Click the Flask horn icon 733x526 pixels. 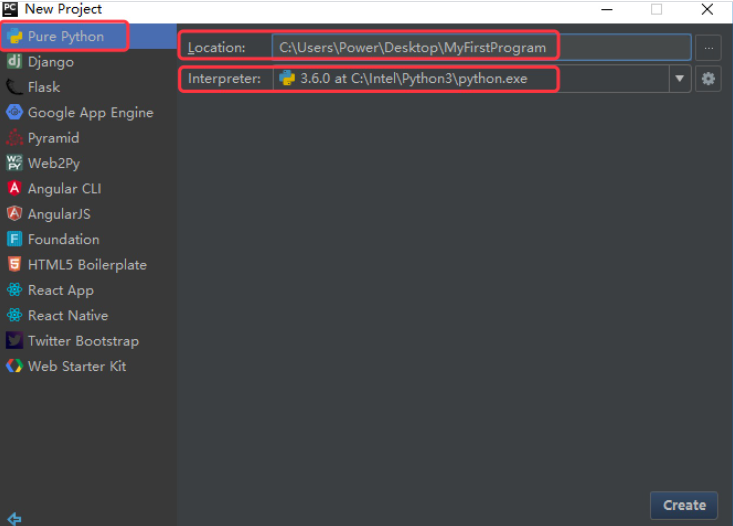pyautogui.click(x=14, y=87)
